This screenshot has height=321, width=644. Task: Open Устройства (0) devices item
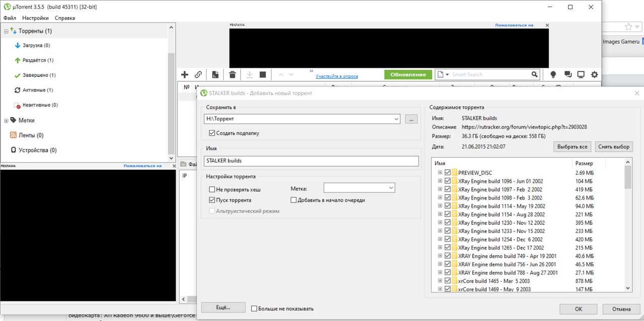point(33,150)
